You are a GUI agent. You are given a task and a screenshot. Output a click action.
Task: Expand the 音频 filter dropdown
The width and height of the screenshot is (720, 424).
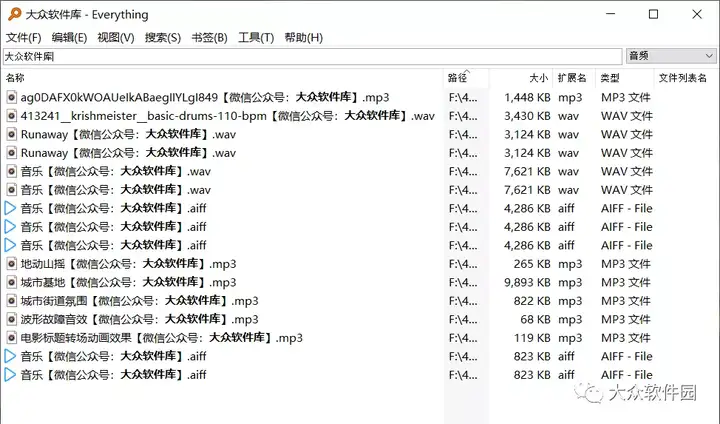click(x=671, y=56)
